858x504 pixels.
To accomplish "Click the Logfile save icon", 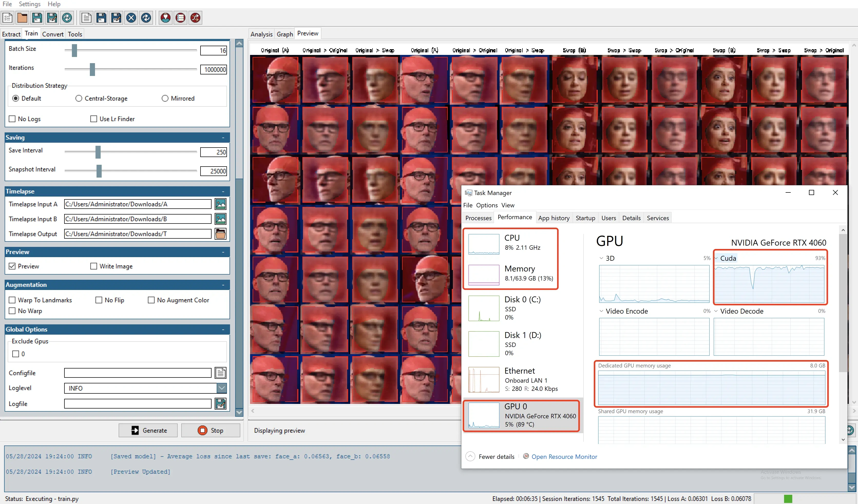I will pyautogui.click(x=220, y=404).
